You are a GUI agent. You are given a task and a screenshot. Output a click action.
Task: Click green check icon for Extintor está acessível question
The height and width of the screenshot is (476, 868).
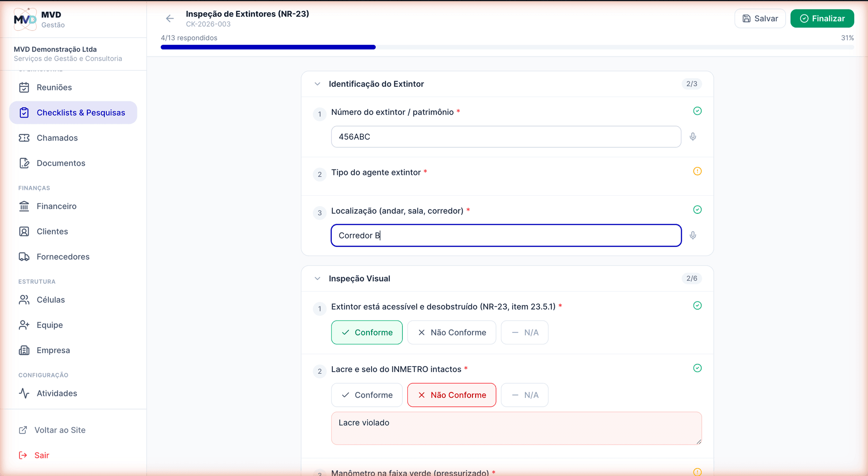coord(698,306)
